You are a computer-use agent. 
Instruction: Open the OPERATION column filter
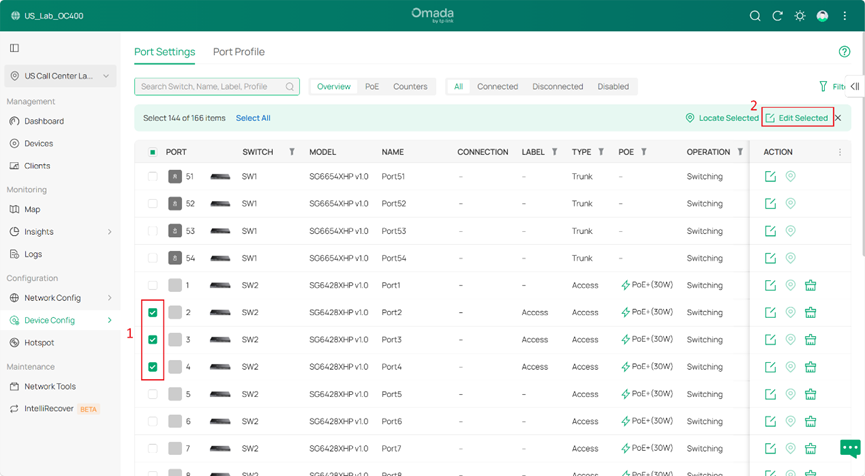740,152
